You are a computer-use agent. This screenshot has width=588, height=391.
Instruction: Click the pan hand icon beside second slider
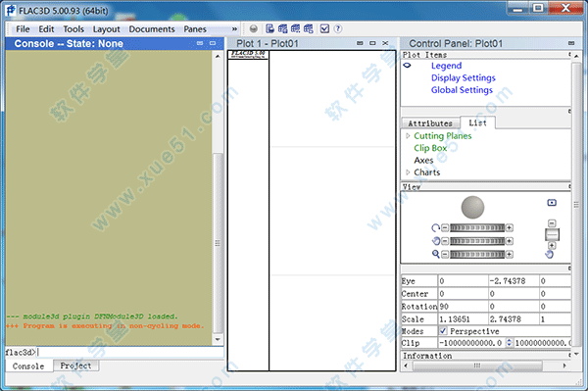(x=436, y=241)
